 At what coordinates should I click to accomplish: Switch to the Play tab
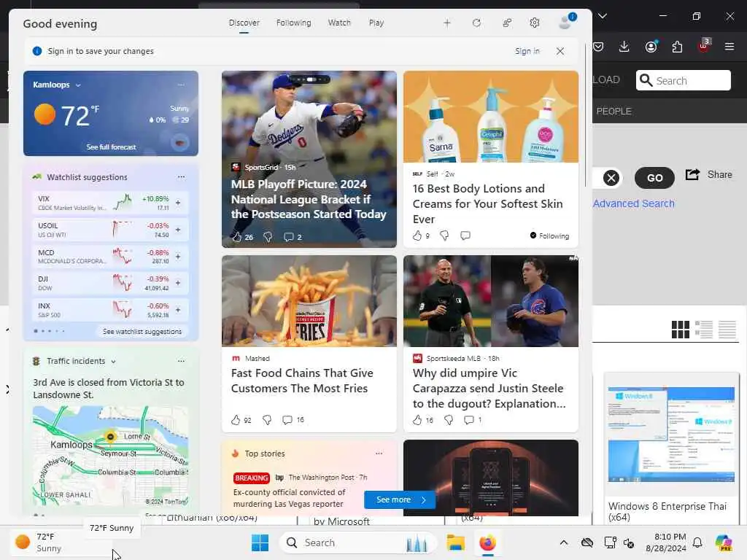coord(376,23)
